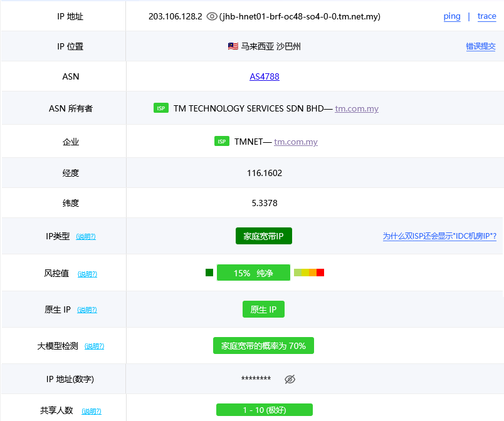This screenshot has height=421, width=504.
Task: Open the 错误提交 error report link
Action: (x=481, y=46)
